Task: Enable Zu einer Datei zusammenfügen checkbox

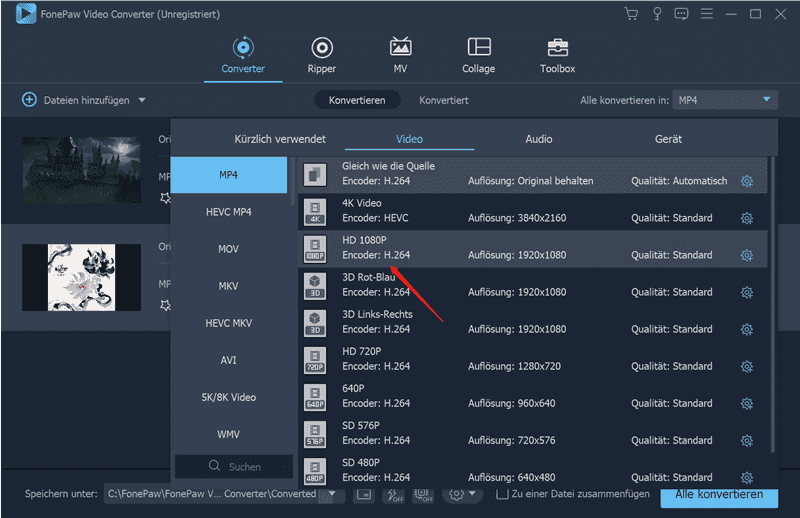Action: (x=502, y=494)
